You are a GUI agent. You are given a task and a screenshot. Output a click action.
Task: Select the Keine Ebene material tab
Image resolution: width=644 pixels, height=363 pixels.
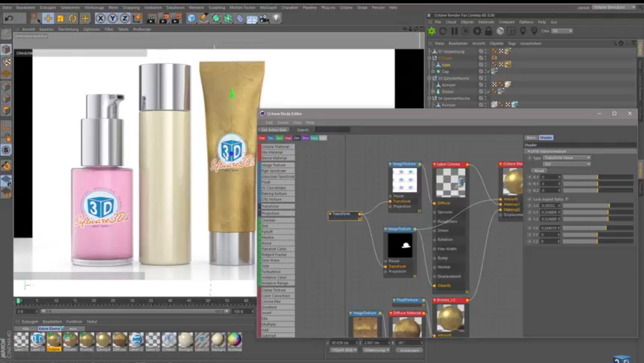(x=50, y=328)
